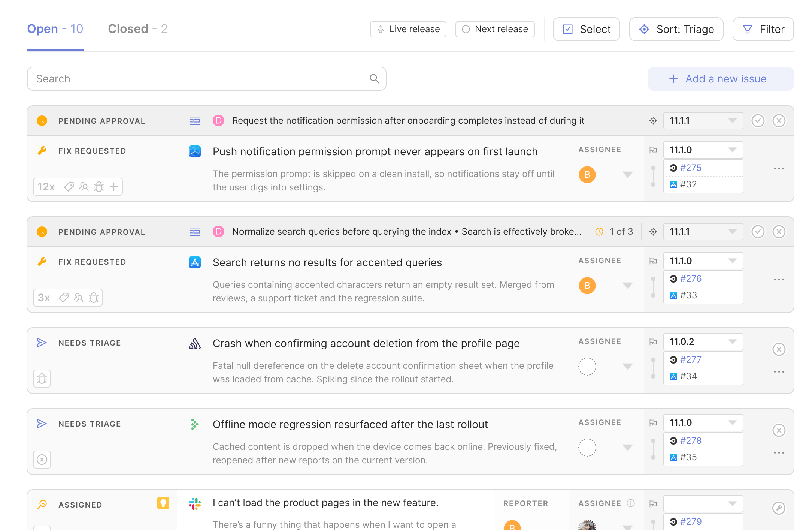
Task: Open GitHub link #278
Action: coord(691,441)
